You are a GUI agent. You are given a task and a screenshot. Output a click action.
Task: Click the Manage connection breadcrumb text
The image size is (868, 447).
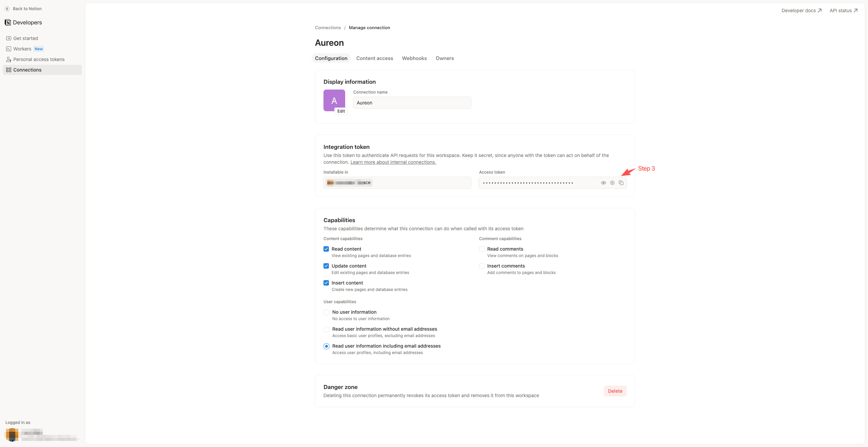(369, 28)
